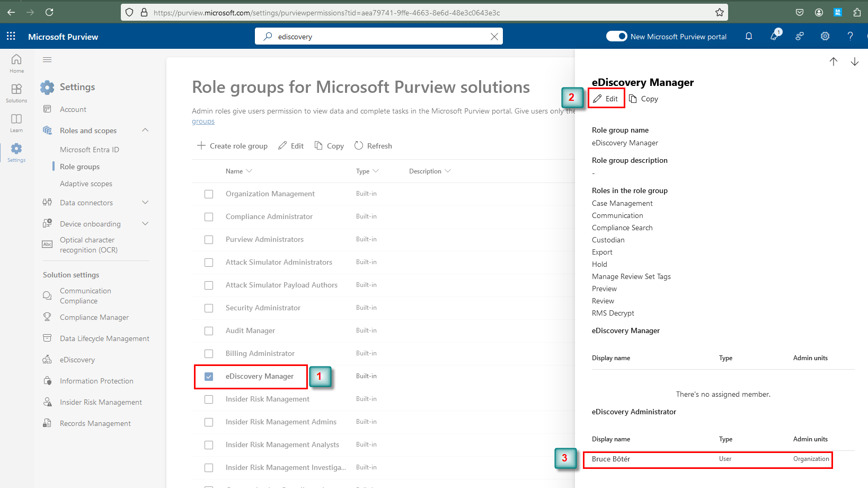Check the Purview Administrators checkbox
This screenshot has height=488, width=868.
point(209,240)
